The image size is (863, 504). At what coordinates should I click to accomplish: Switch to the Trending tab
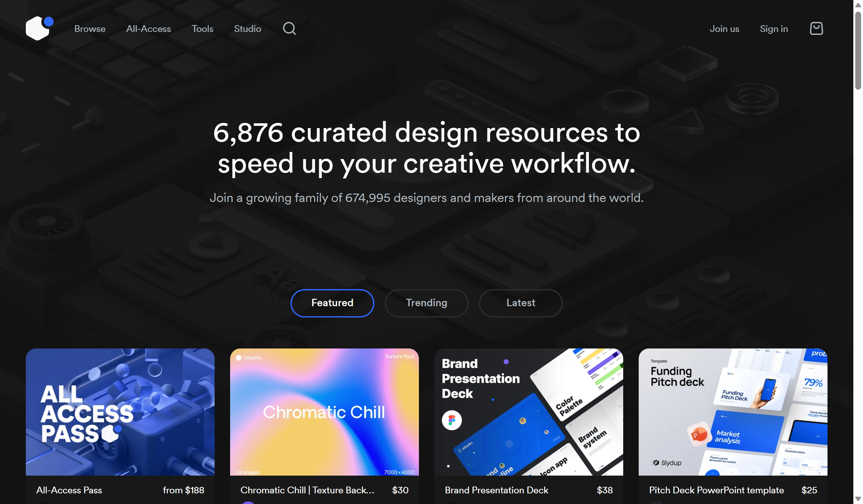[x=426, y=303]
